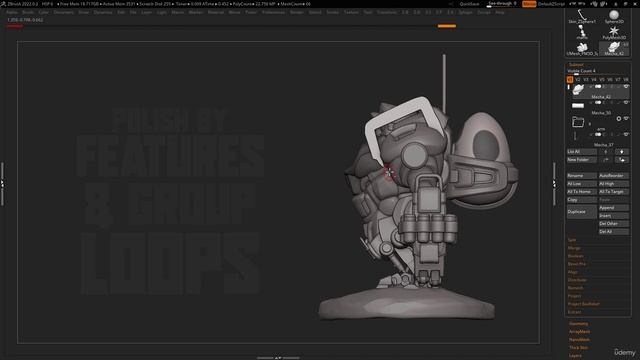Click the Duplicate subtool button
The width and height of the screenshot is (640, 360).
pos(582,212)
